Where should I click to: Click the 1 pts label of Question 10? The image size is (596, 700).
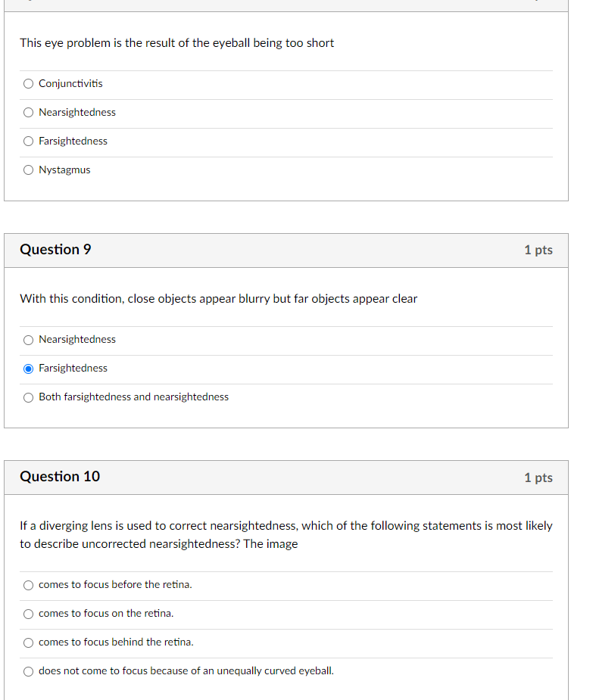tap(538, 478)
